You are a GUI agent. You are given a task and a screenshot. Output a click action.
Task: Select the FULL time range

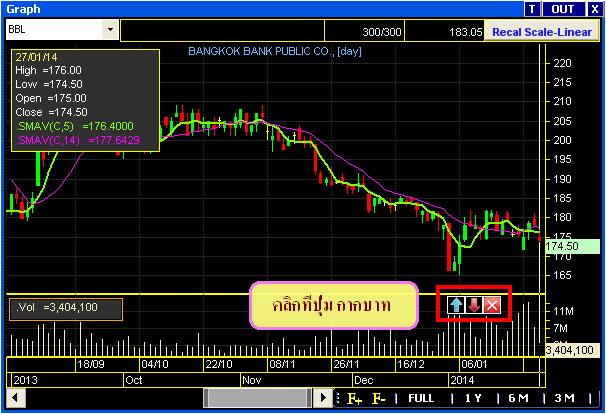421,398
